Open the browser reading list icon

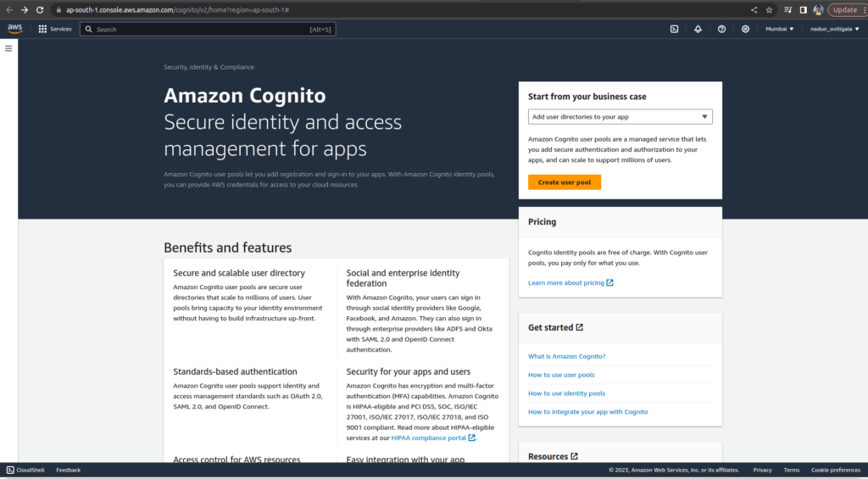pyautogui.click(x=788, y=10)
